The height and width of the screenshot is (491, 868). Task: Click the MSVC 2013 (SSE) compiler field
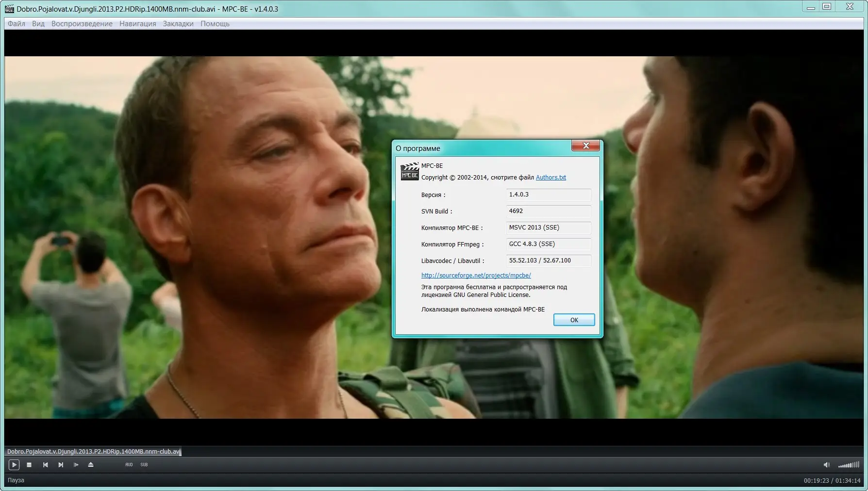[x=549, y=228]
